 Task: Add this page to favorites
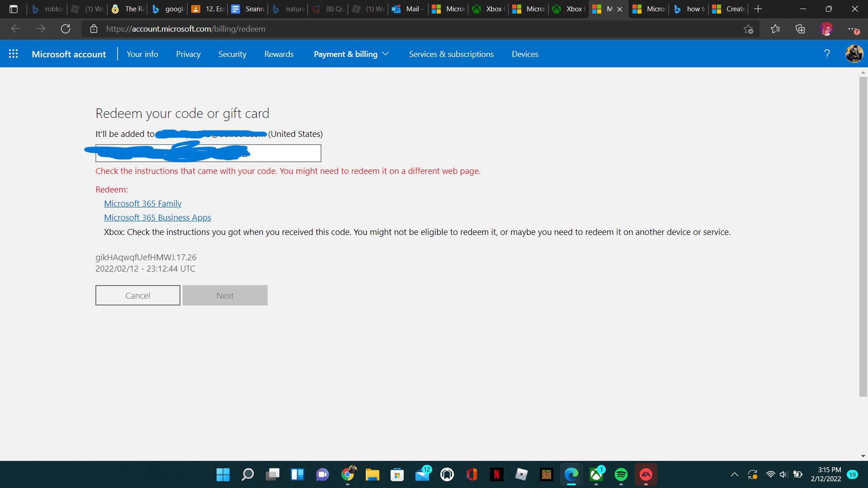[x=748, y=29]
